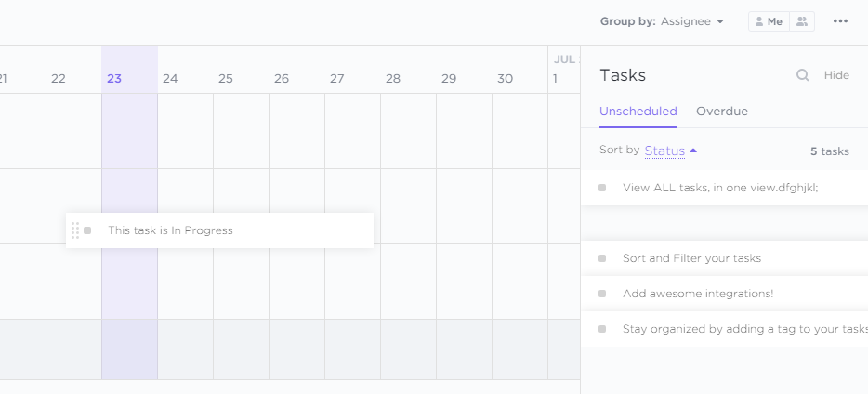Screen dimensions: 868x394
Task: Click drag handle on In Progress task
Action: coord(75,230)
